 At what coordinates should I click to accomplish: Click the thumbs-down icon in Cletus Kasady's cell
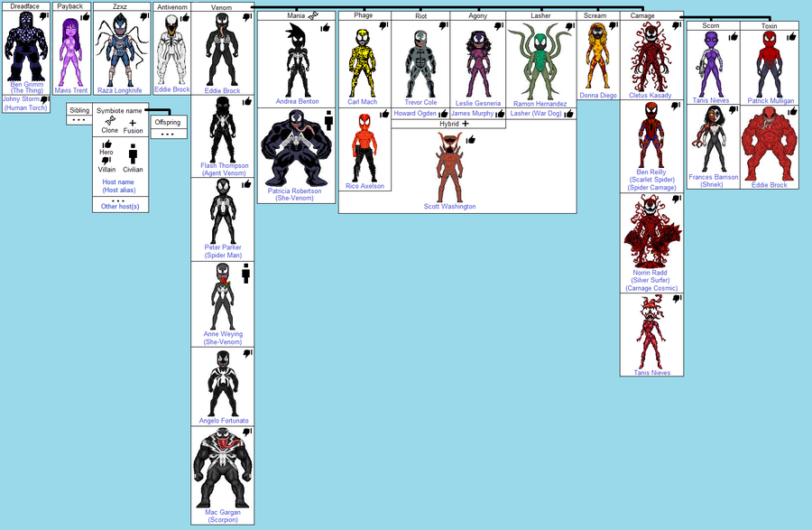click(677, 25)
